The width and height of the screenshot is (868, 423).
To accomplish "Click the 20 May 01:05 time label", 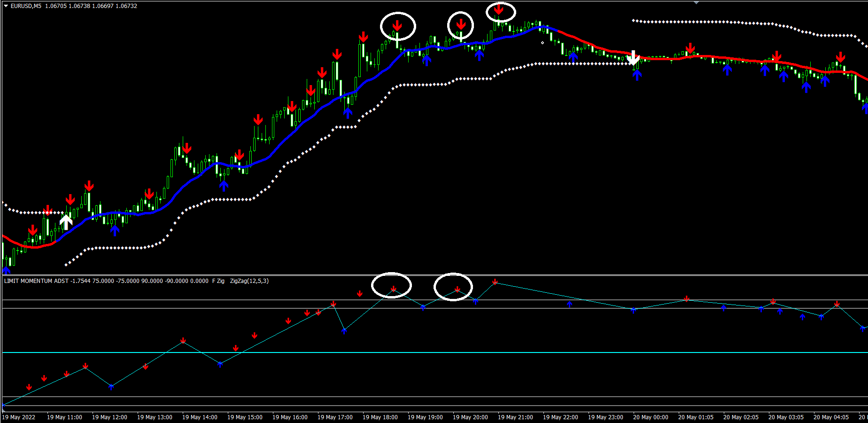I will tap(696, 417).
